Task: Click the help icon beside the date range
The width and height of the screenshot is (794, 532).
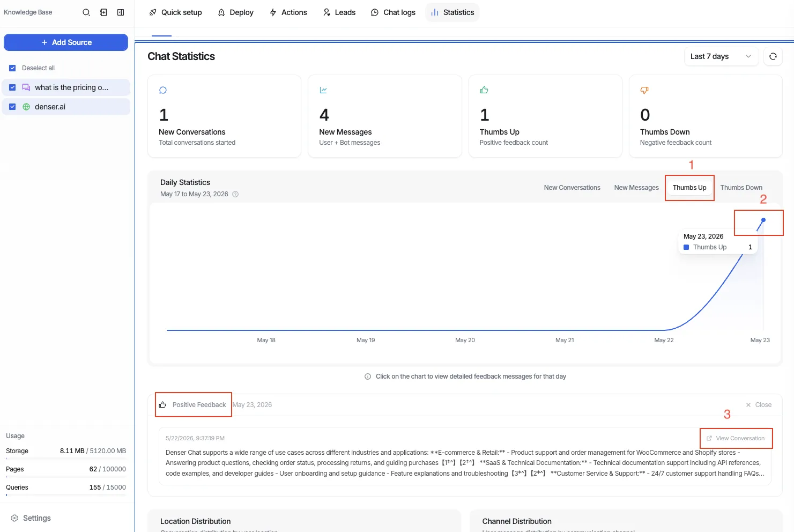Action: tap(235, 194)
